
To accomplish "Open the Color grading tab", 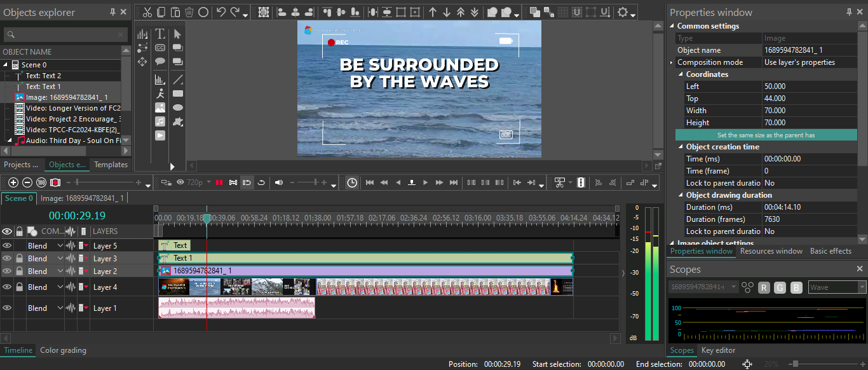I will pyautogui.click(x=63, y=350).
